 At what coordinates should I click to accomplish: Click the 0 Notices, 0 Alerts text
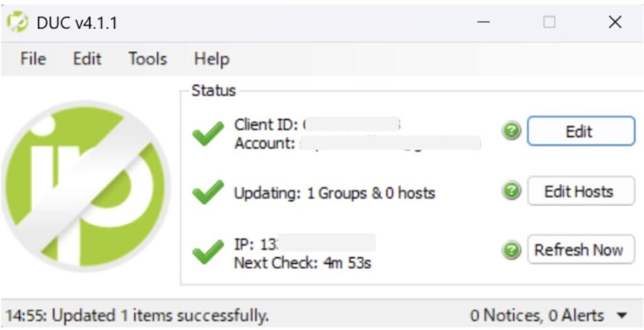click(x=536, y=315)
